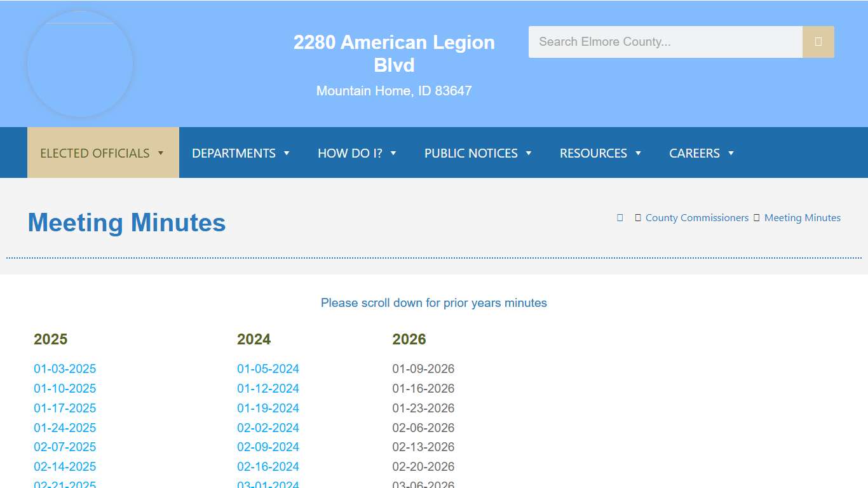Select the Departments menu item
The width and height of the screenshot is (868, 488).
coord(234,153)
